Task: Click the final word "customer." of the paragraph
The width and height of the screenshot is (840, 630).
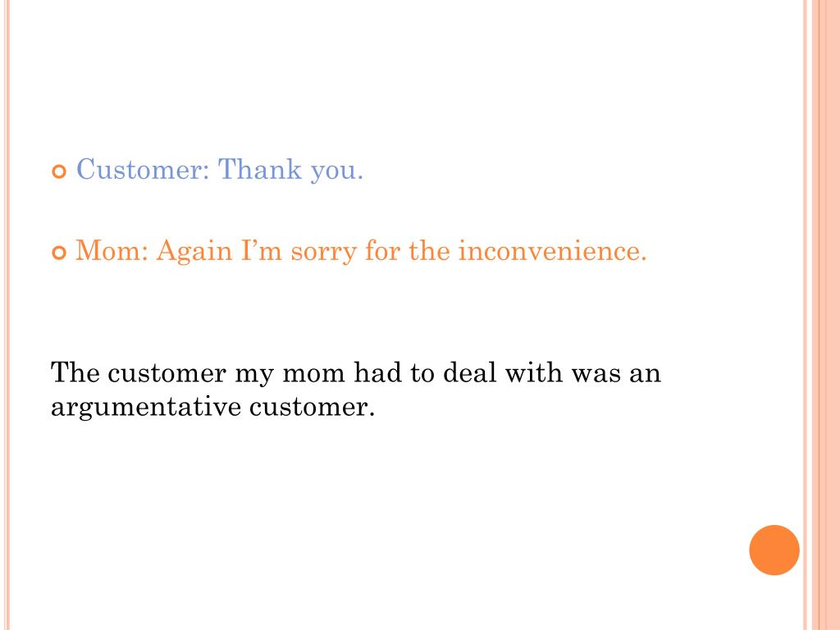Action: pyautogui.click(x=312, y=406)
